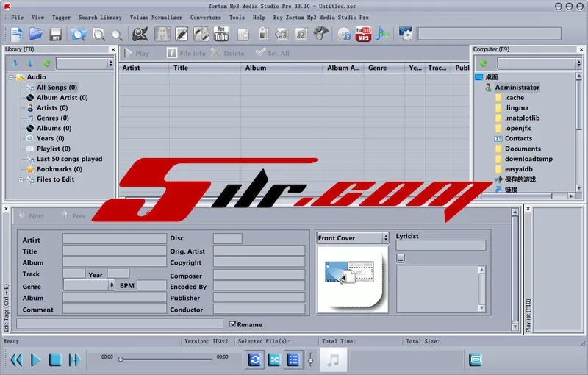Click the blue music note converter icon
Viewport: 588px width, 375px height.
pos(381,34)
